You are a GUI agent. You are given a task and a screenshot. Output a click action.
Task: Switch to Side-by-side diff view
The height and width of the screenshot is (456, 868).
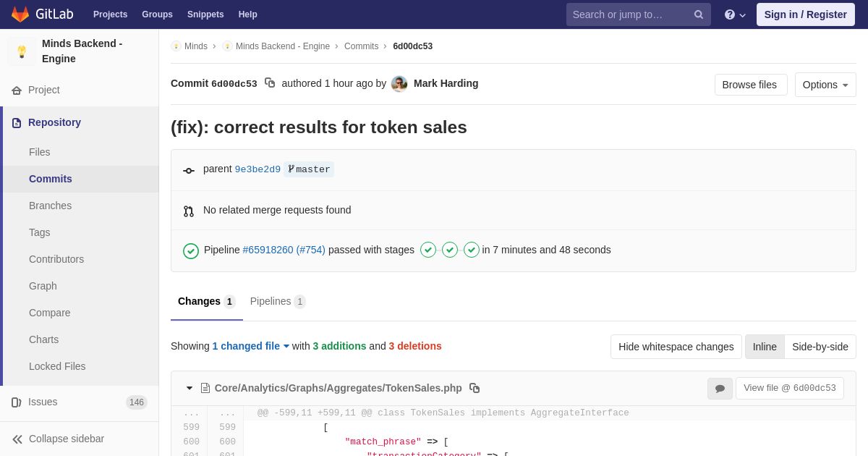coord(820,347)
